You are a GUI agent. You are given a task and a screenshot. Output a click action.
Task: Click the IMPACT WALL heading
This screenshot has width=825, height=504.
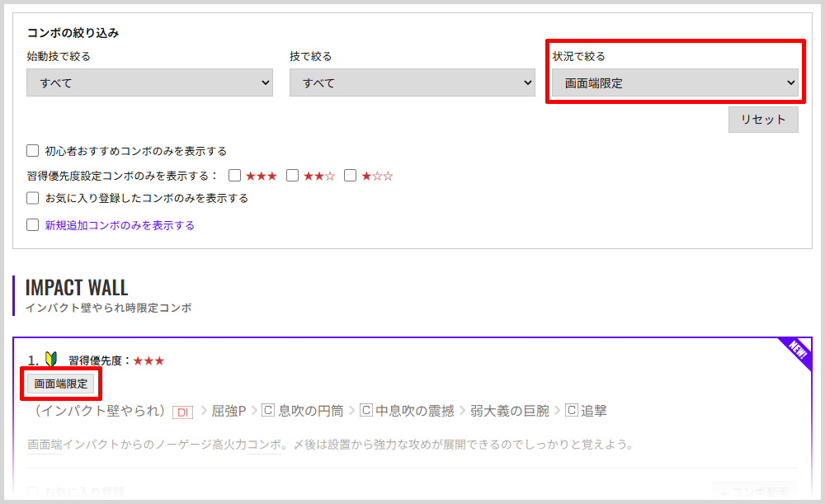(x=77, y=288)
